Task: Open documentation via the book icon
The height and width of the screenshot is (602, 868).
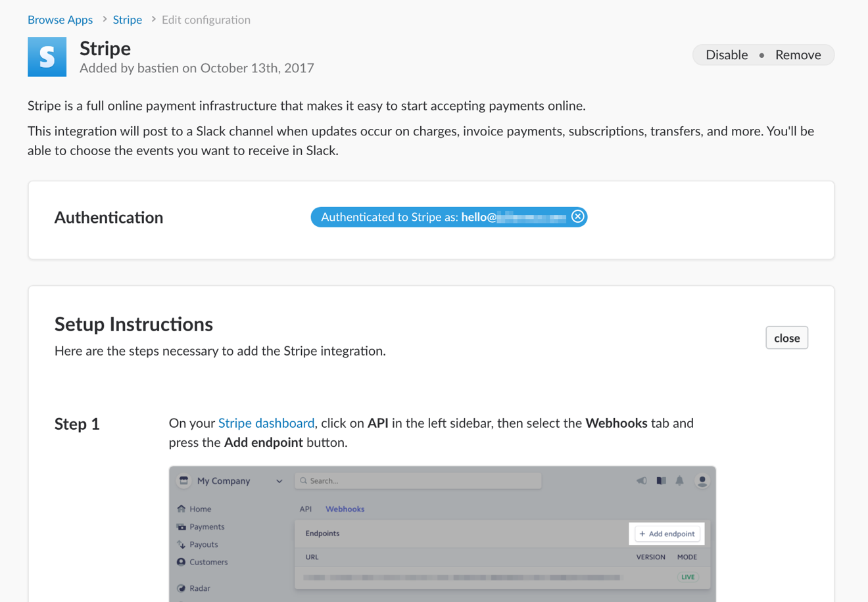Action: click(661, 480)
